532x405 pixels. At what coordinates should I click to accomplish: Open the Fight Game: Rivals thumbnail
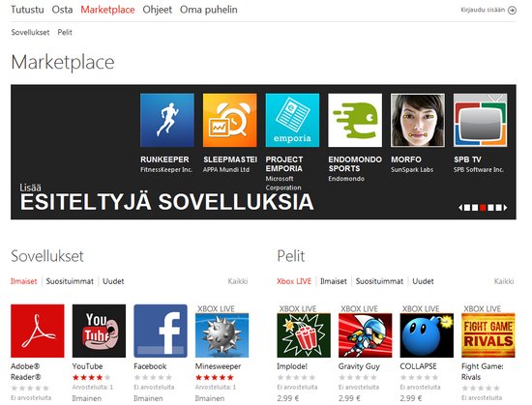click(x=488, y=335)
